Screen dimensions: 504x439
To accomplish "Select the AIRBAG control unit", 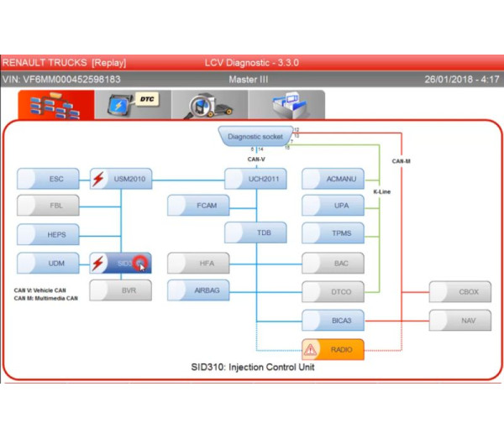I will [x=198, y=290].
